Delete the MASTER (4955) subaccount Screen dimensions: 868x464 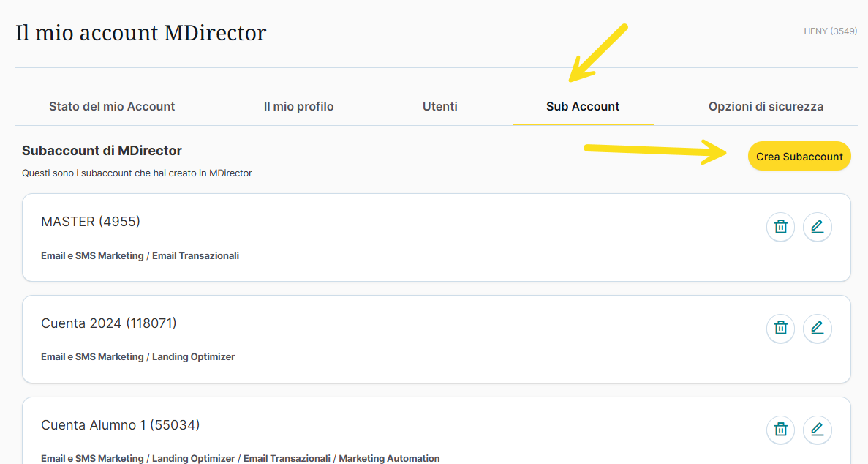pos(780,227)
